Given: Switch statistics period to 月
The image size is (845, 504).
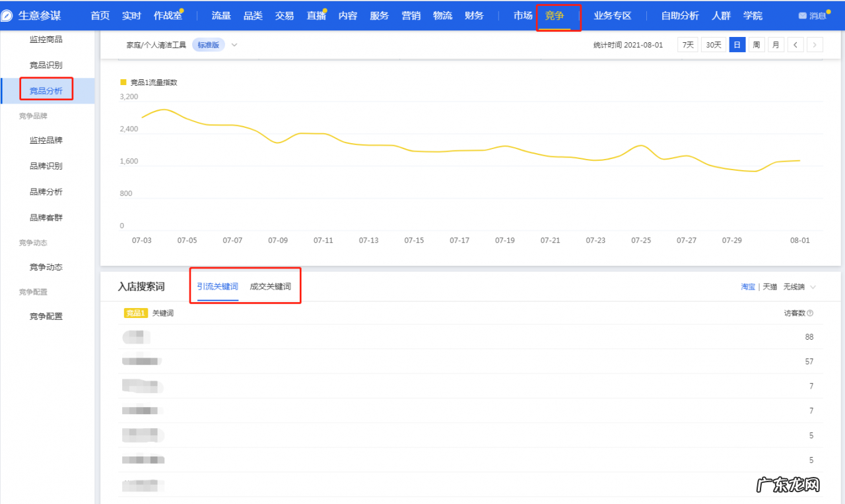Looking at the screenshot, I should click(x=776, y=45).
